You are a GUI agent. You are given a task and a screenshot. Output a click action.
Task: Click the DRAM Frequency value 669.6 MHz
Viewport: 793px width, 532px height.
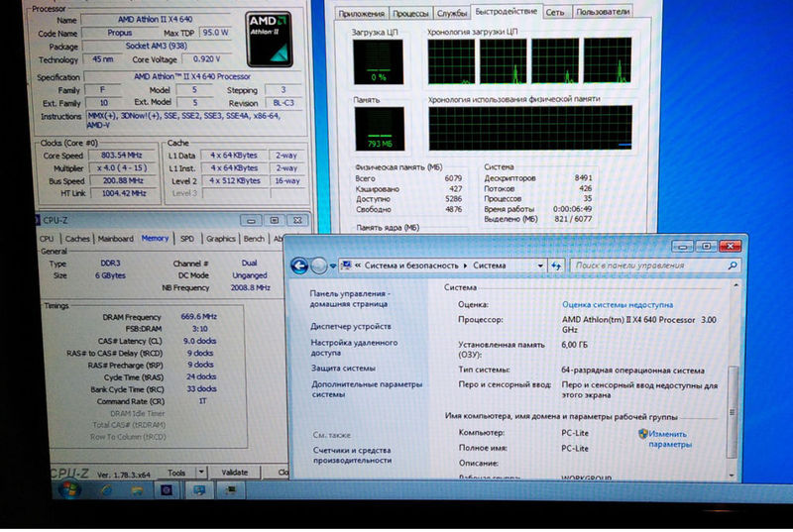(199, 317)
